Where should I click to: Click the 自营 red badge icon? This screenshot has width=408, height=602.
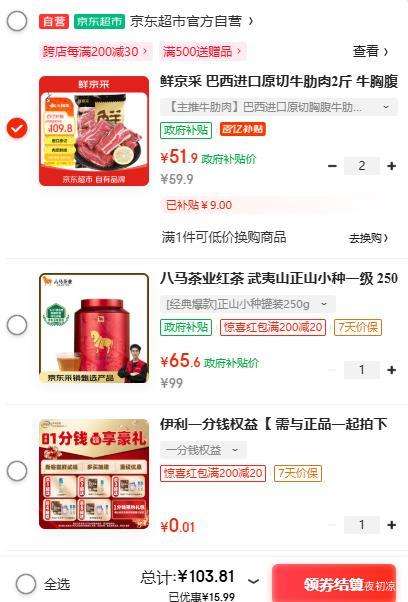coord(54,21)
